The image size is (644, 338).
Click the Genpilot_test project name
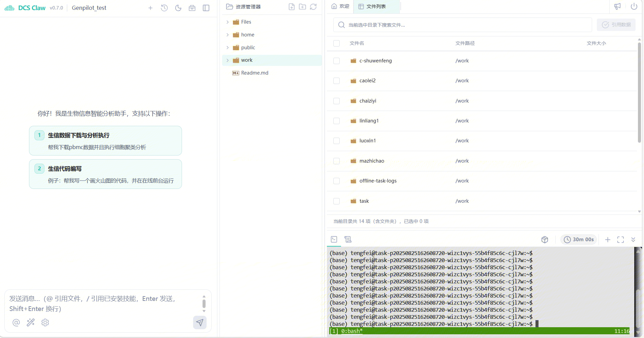click(89, 8)
